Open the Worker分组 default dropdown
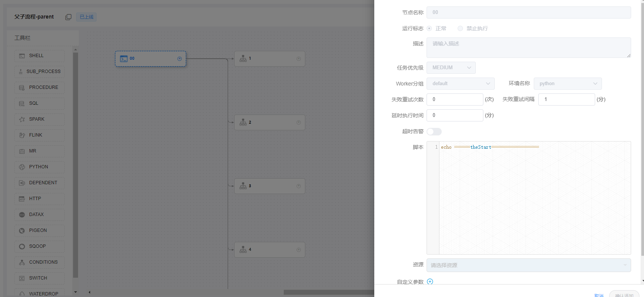The image size is (644, 297). pyautogui.click(x=461, y=84)
